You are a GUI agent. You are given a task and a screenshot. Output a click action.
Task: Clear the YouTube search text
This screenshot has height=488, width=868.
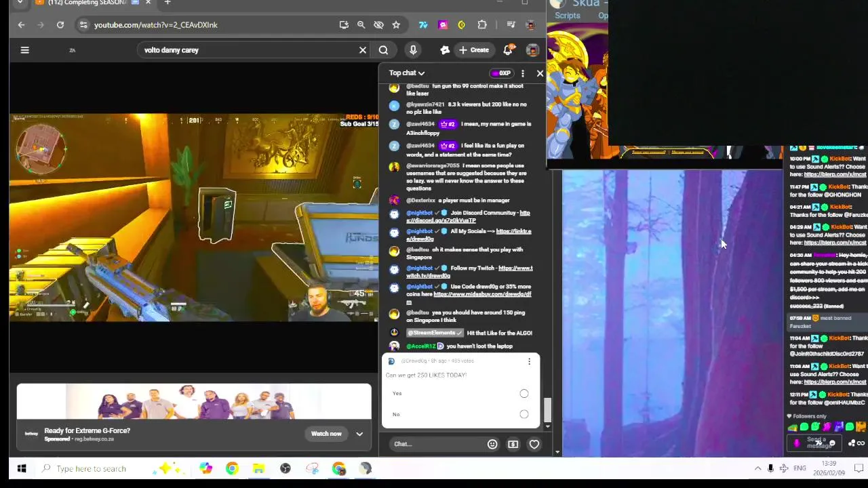point(363,50)
